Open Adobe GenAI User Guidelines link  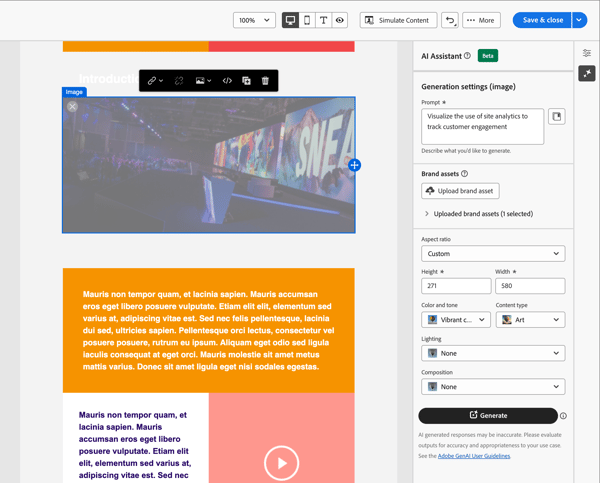click(474, 456)
